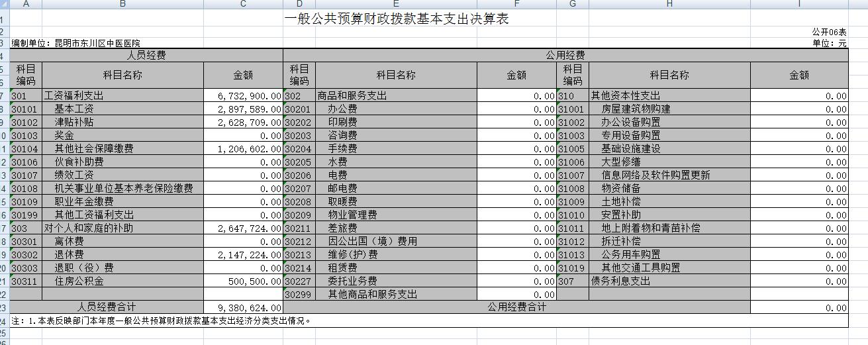Select the 人员经费合计 cell
Image resolution: width=868 pixels, height=345 pixels.
point(107,307)
